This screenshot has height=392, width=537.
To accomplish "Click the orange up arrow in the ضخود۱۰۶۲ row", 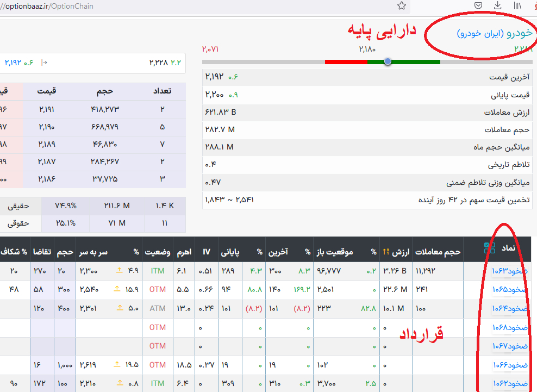I will pyautogui.click(x=120, y=383).
